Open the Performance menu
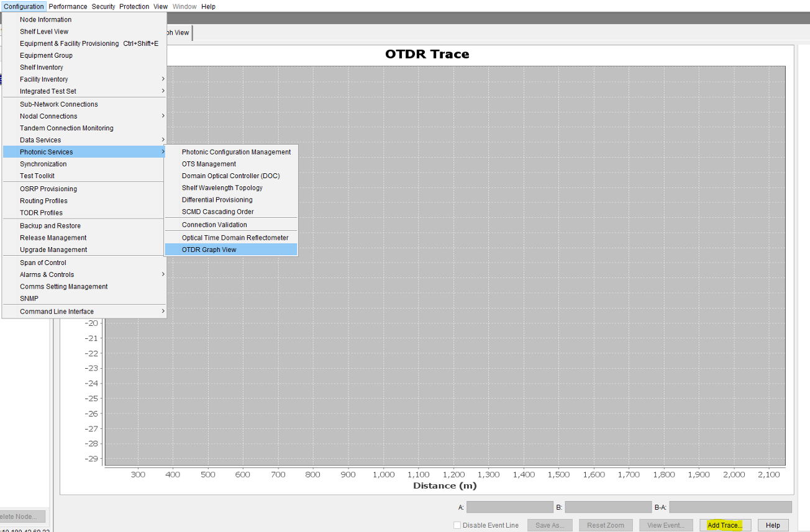The image size is (810, 532). click(68, 6)
